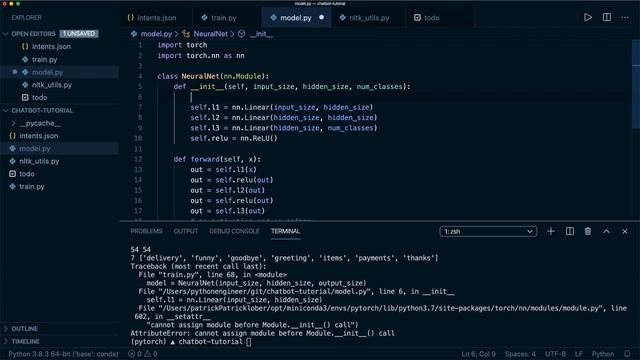Screen dimensions: 640x360
Task: Click the self.relu = nn.ReLU() code line
Action: coord(234,138)
